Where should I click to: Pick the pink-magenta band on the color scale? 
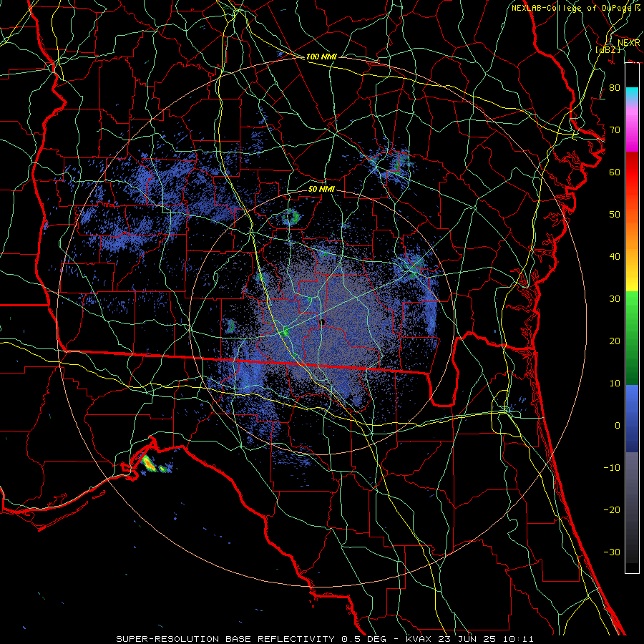pyautogui.click(x=632, y=130)
